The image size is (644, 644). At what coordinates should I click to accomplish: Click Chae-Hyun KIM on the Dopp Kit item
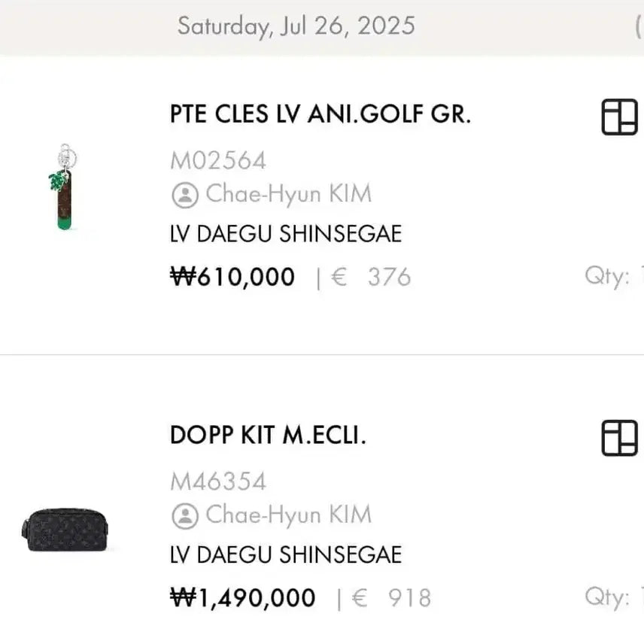pyautogui.click(x=288, y=515)
